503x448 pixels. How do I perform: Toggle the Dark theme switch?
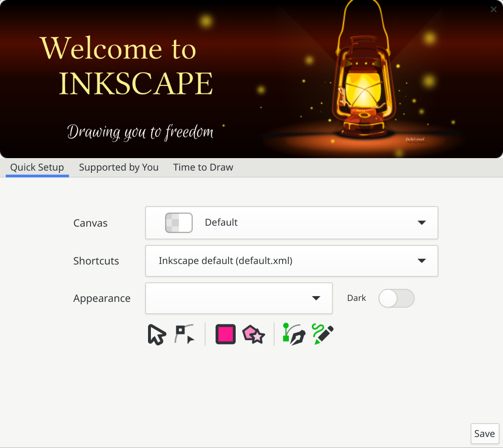(x=397, y=298)
